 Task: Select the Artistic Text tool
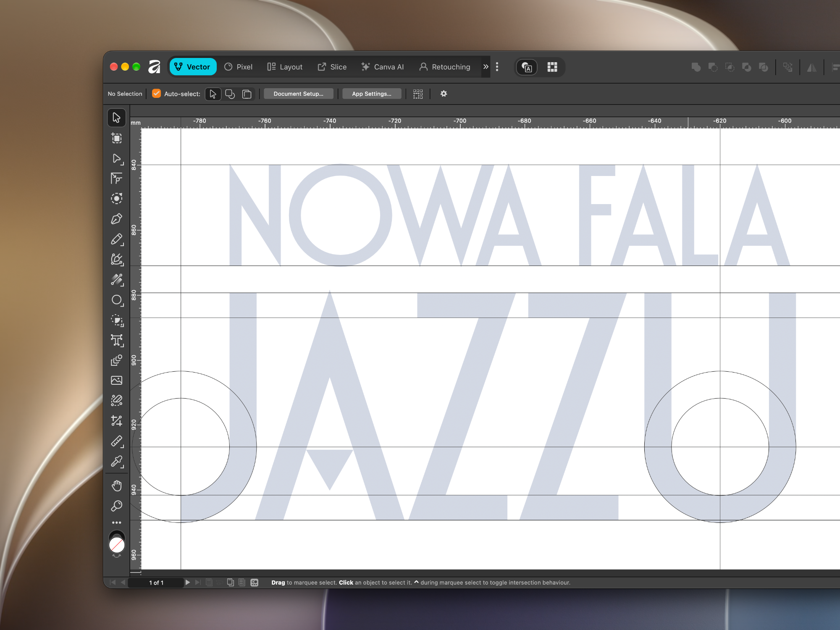[x=116, y=340]
